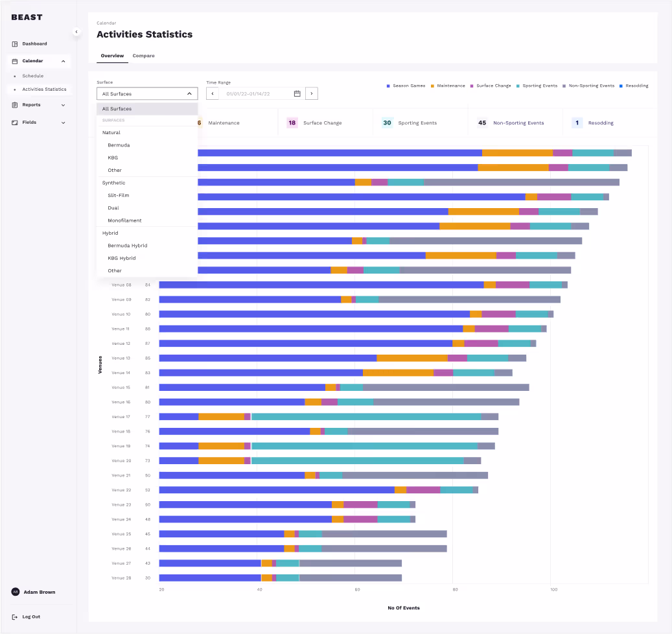Image resolution: width=672 pixels, height=634 pixels.
Task: Choose Slit-Film surface option
Action: click(x=147, y=195)
